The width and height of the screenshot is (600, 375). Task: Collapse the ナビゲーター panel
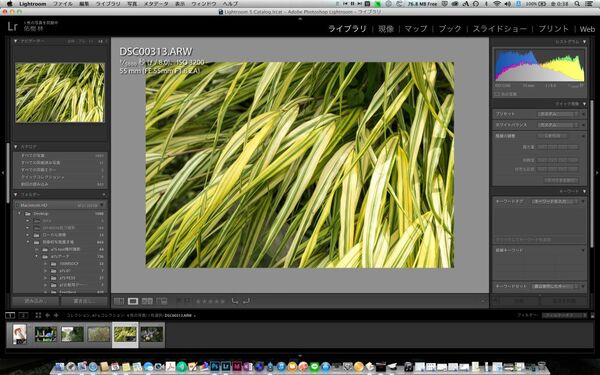coord(16,41)
